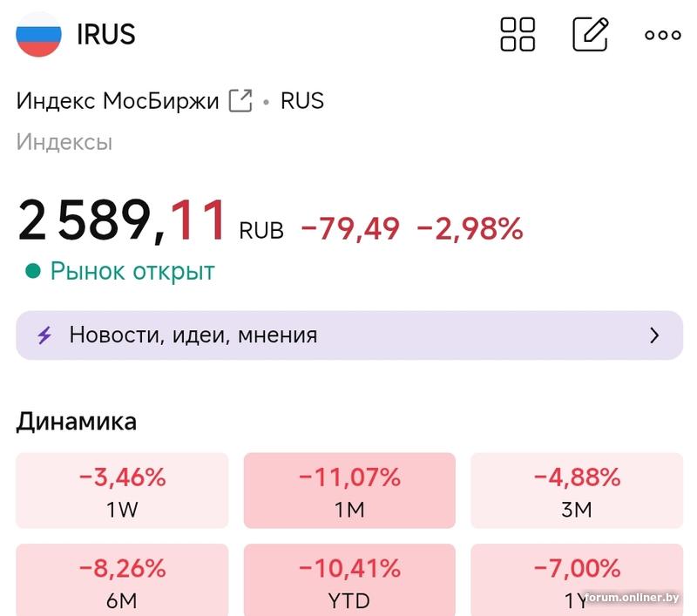The image size is (697, 616).
Task: Choose the 3M performance period
Action: pos(577,491)
